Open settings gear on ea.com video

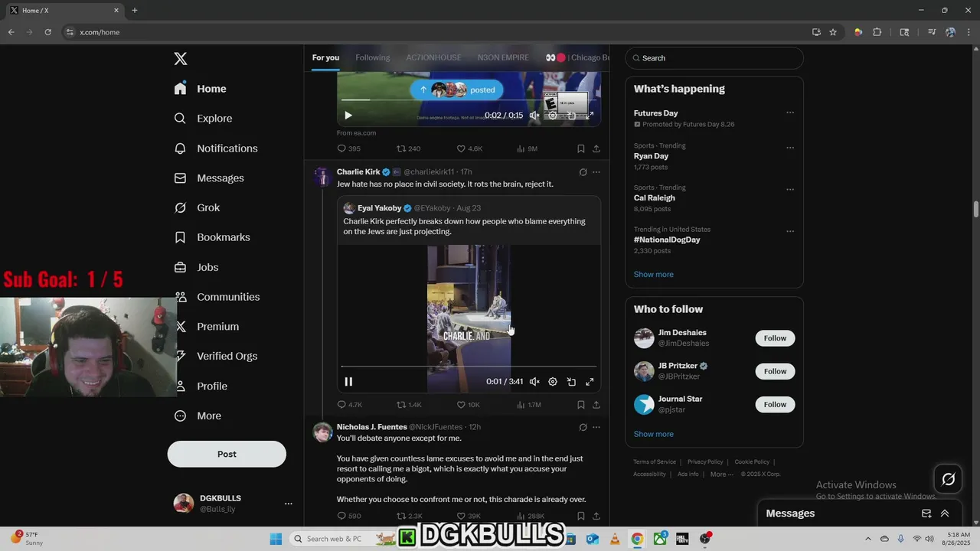[x=553, y=116]
